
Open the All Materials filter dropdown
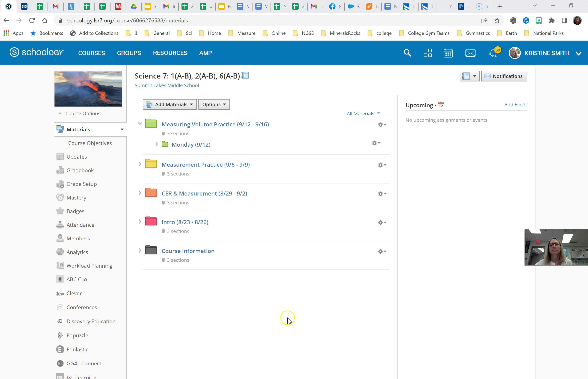(363, 113)
